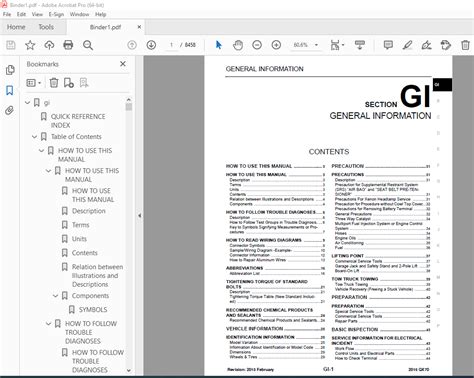Open the Find text magnifier

coord(88,45)
